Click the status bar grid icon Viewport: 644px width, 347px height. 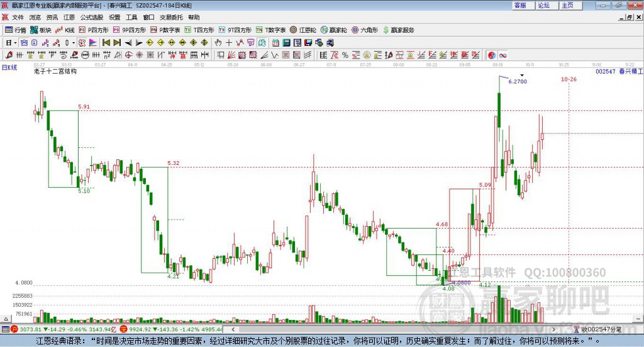pos(5,329)
